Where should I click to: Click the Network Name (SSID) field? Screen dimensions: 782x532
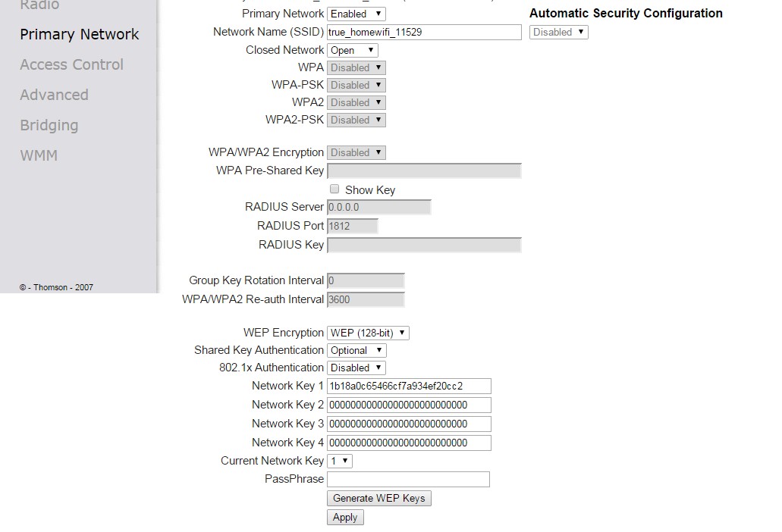pos(424,32)
